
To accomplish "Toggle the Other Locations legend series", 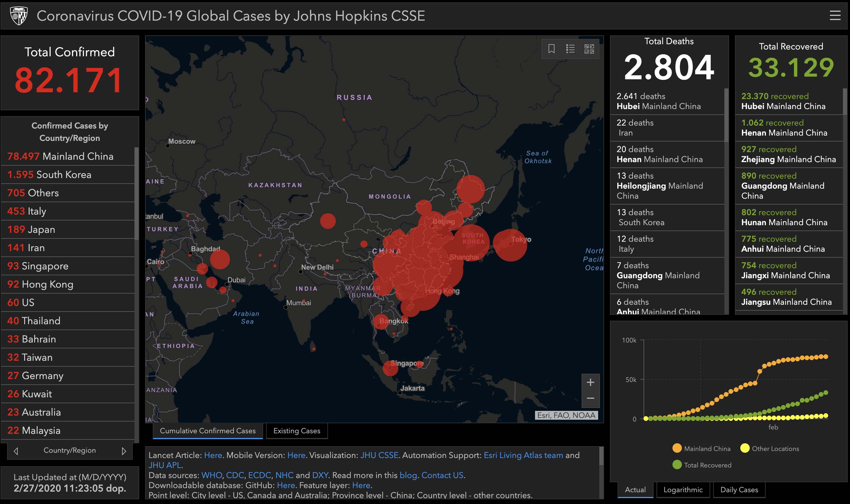I will coord(769,449).
